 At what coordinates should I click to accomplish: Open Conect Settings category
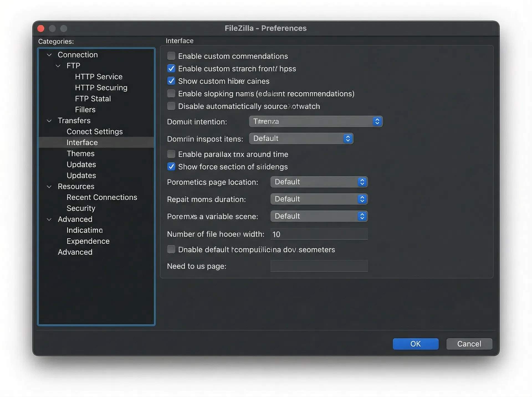(94, 132)
